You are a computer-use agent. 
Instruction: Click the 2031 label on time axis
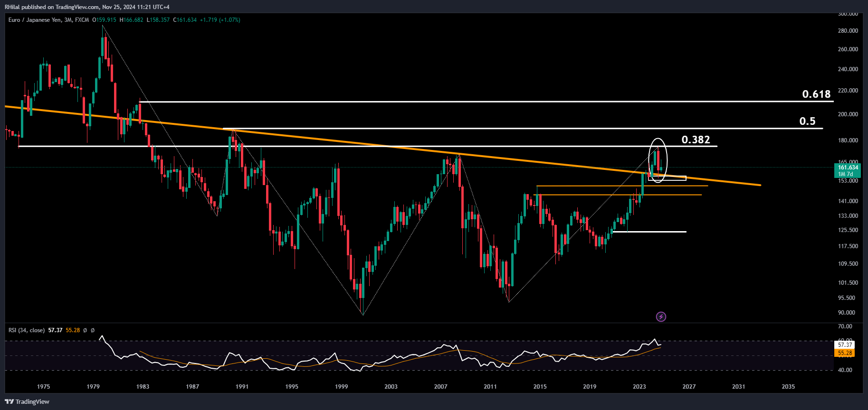[x=738, y=387]
